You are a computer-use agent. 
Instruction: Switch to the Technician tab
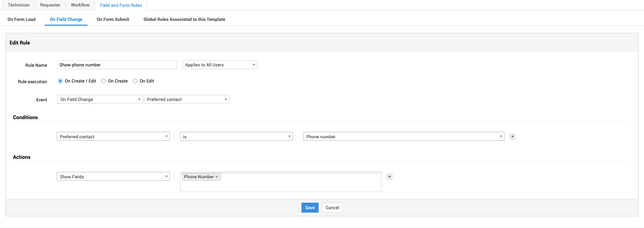pos(19,5)
